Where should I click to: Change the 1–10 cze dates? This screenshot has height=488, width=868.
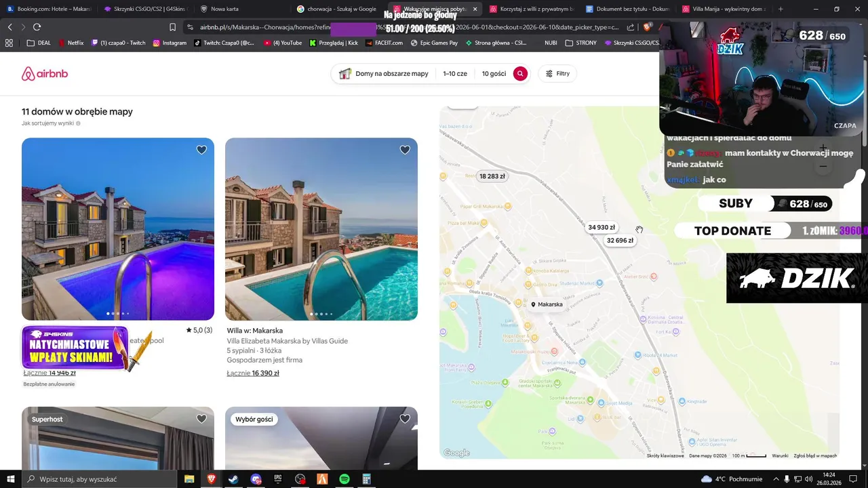455,74
